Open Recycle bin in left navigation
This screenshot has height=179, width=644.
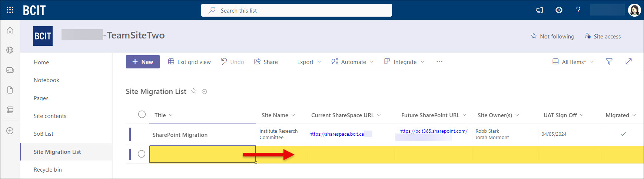47,169
